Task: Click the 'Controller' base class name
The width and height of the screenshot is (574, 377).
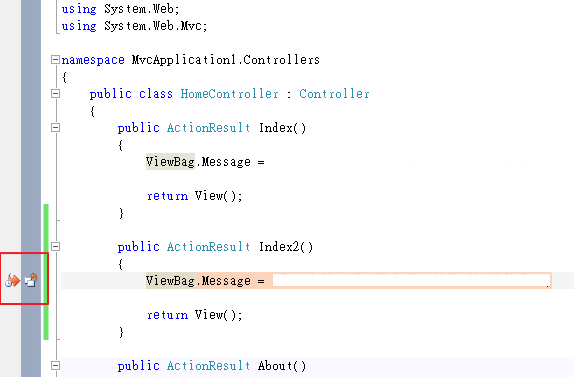Action: (334, 94)
